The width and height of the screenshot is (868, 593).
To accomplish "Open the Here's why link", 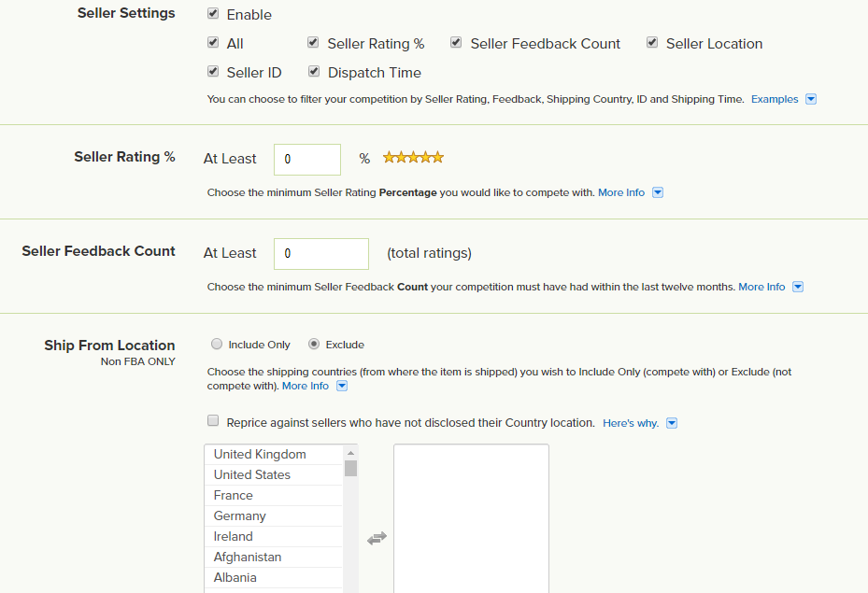I will [631, 423].
